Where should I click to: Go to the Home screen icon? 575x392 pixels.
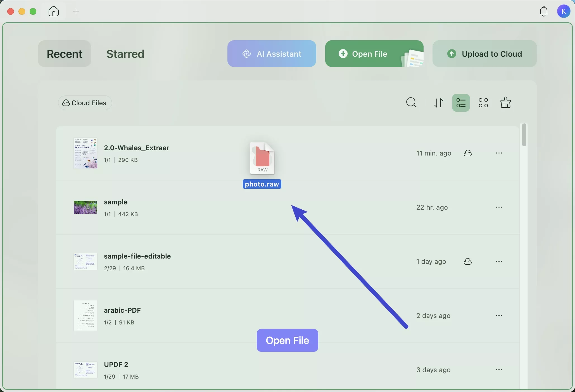(53, 11)
